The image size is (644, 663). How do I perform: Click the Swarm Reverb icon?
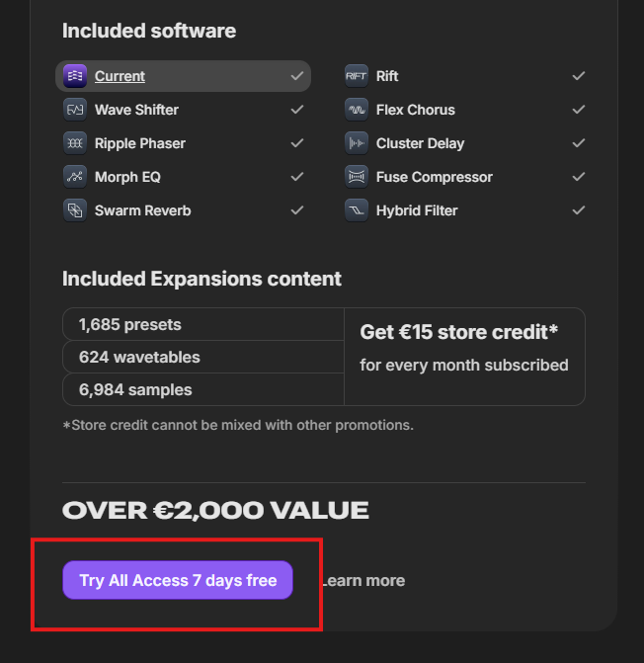75,210
